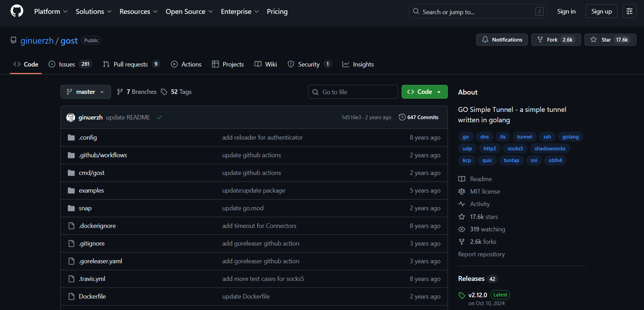This screenshot has height=310, width=644.
Task: View the 647 Commits history link
Action: (418, 117)
